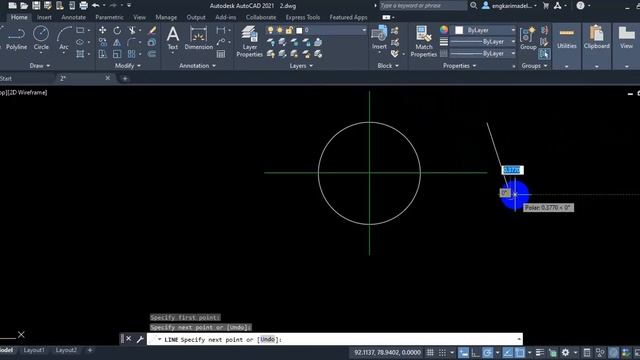
Task: Toggle Ortho mode in status bar
Action: (476, 352)
